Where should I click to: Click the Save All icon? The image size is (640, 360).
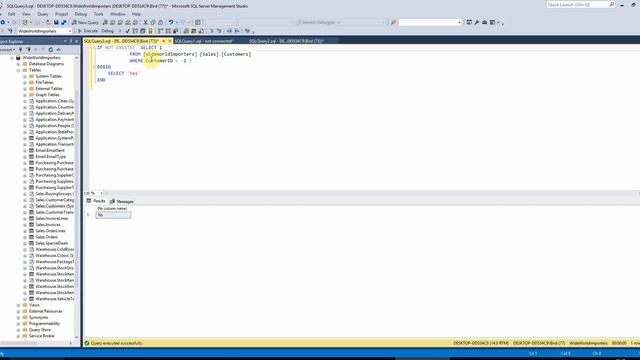[64, 22]
